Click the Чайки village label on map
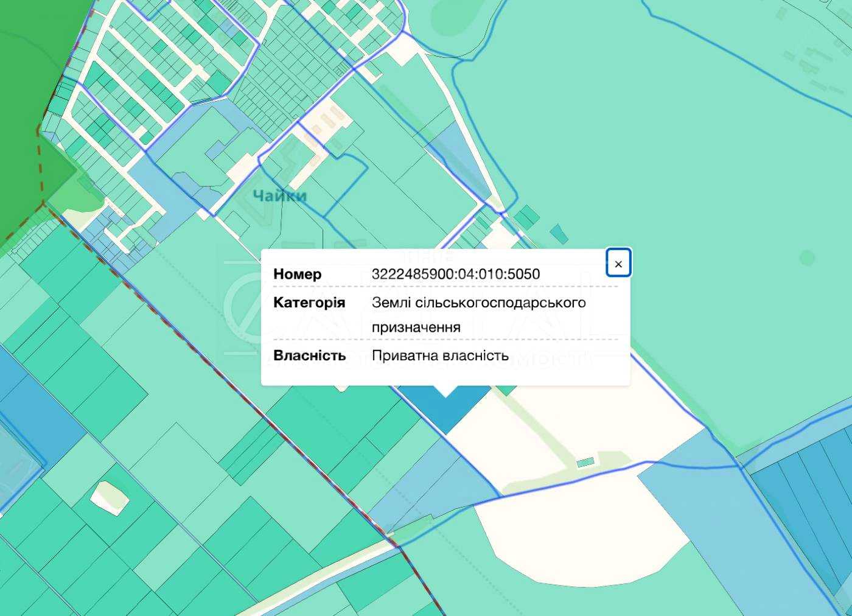This screenshot has width=852, height=616. click(x=280, y=196)
